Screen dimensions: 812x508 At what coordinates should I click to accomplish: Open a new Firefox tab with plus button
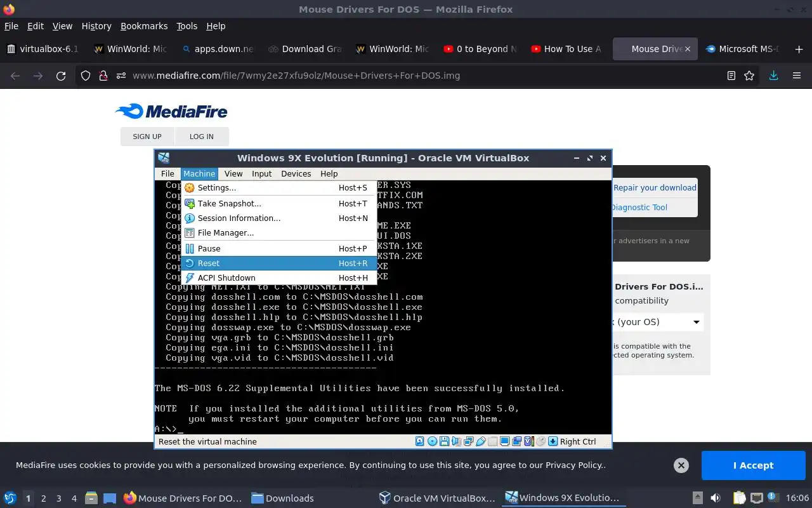tap(799, 49)
